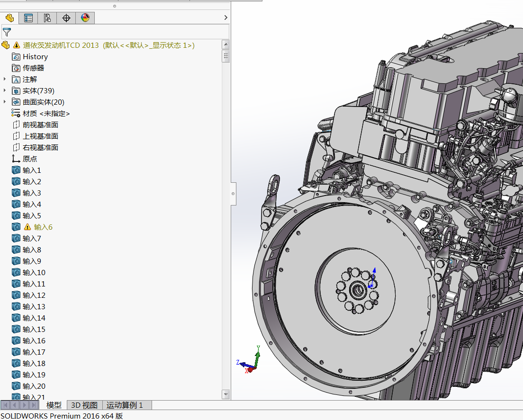Click the view orientation triad
523x420 pixels.
tap(249, 361)
